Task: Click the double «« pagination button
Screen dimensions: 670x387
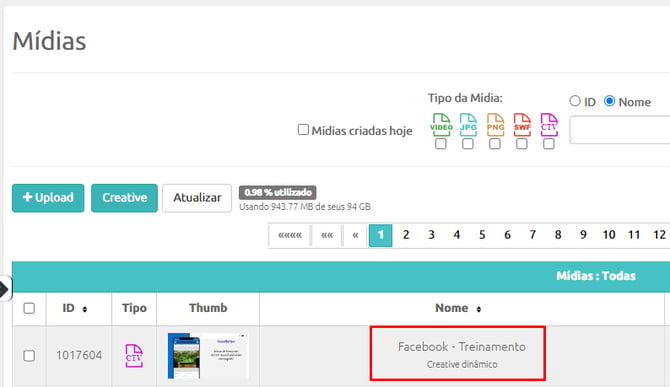Action: [327, 235]
